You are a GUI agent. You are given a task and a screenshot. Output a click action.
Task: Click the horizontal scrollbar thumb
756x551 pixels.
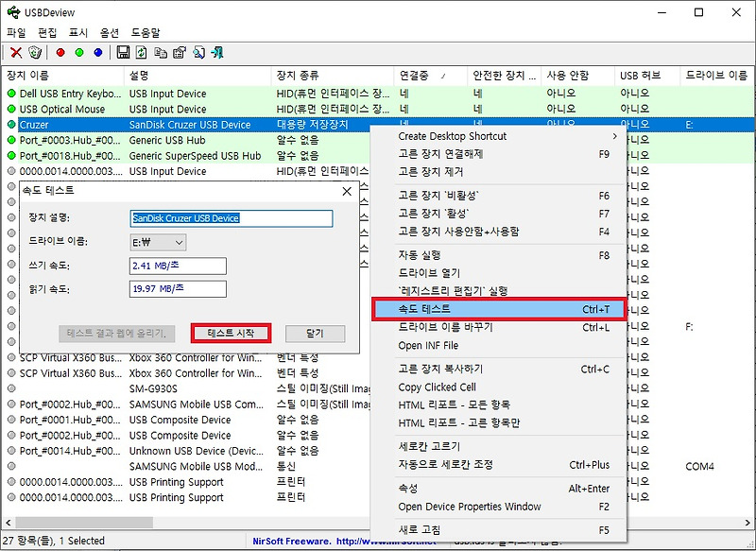[x=84, y=523]
